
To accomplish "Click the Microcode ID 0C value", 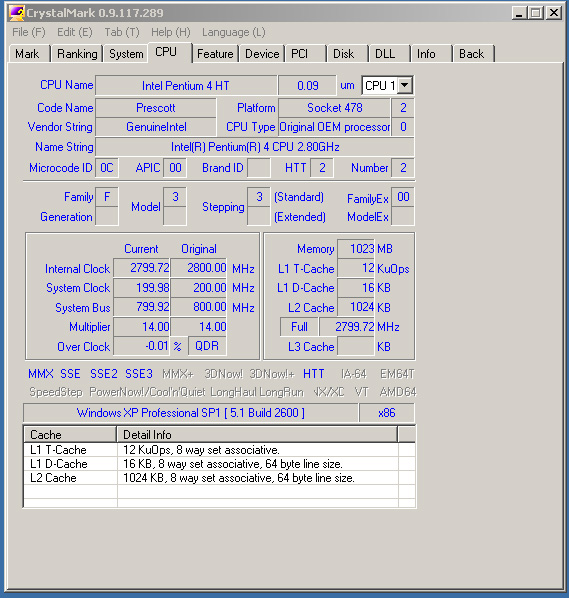I will point(107,168).
